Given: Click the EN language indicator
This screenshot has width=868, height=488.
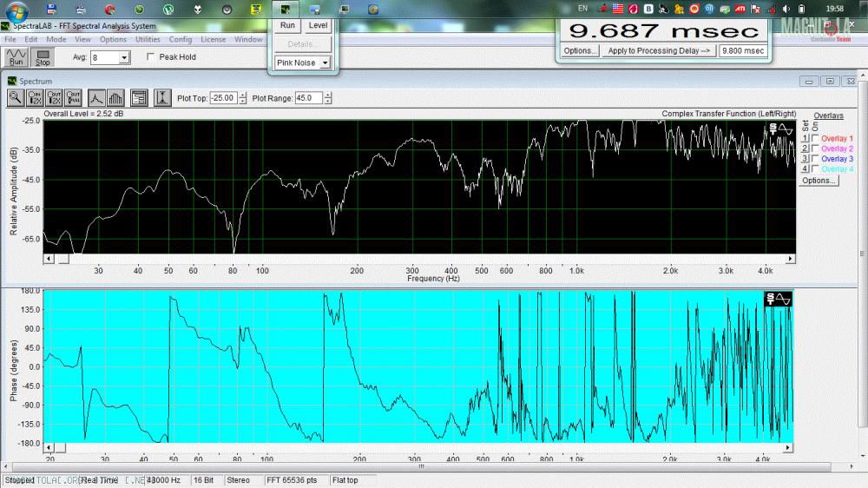Looking at the screenshot, I should 583,9.
